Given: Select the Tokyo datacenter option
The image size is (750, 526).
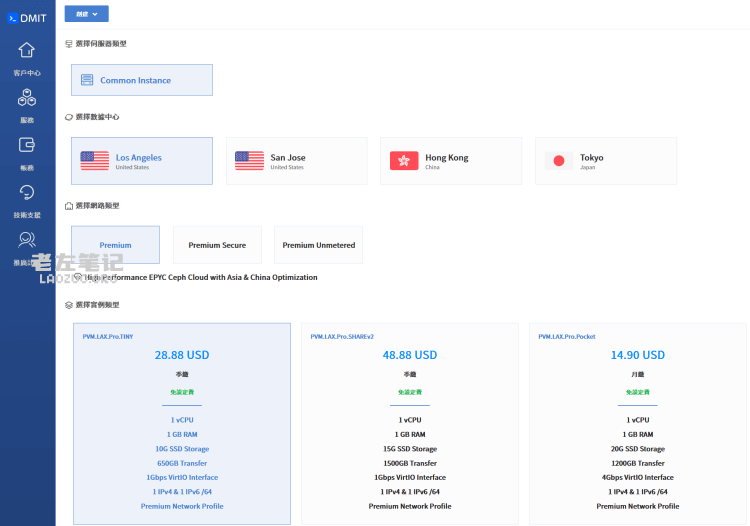Looking at the screenshot, I should [606, 161].
